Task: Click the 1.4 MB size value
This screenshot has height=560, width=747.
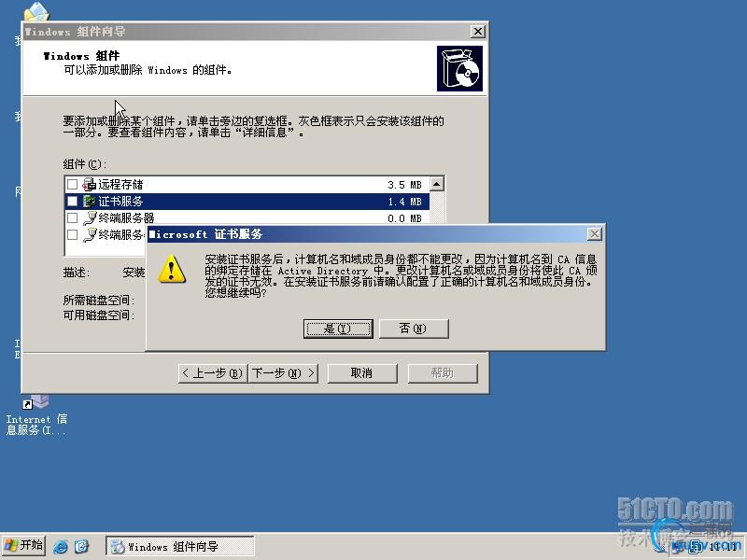Action: point(404,202)
